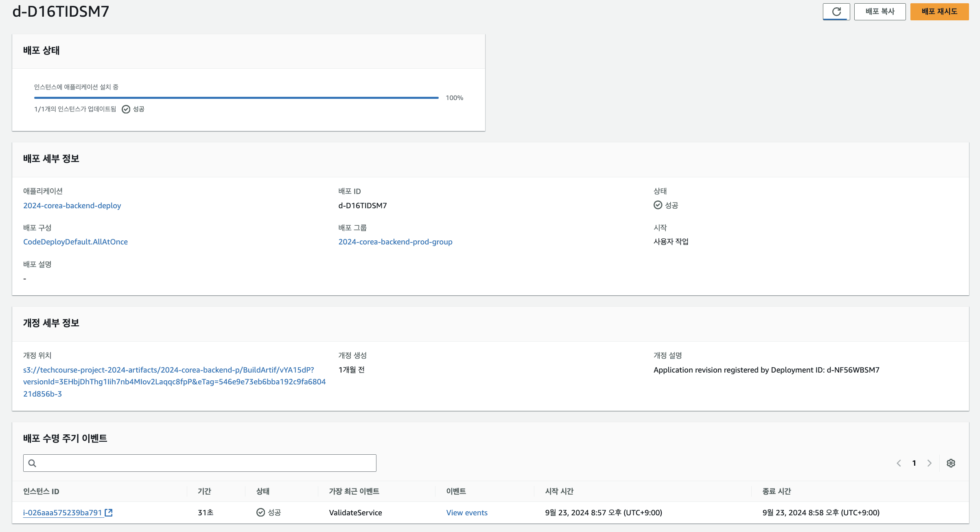Click the refresh deployment icon button
The image size is (980, 532).
836,11
